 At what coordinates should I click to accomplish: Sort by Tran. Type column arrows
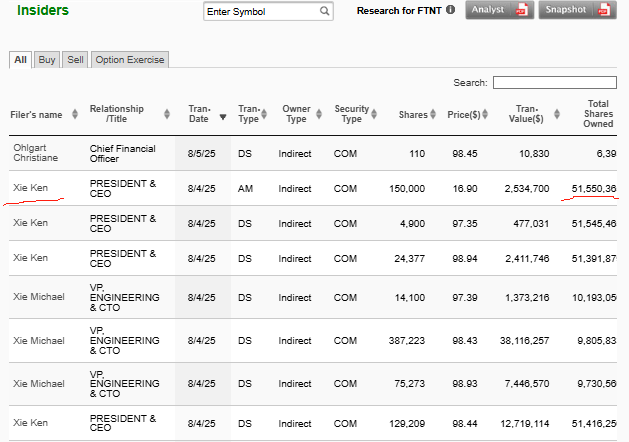pos(264,114)
